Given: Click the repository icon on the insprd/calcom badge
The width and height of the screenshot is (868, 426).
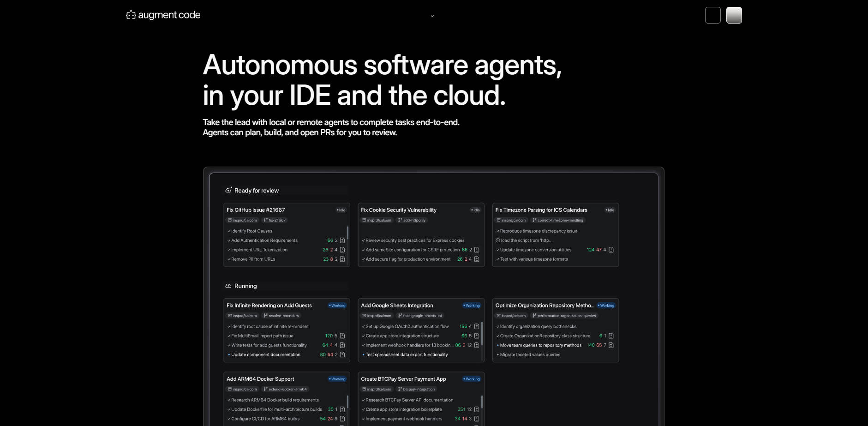Looking at the screenshot, I should click(230, 220).
